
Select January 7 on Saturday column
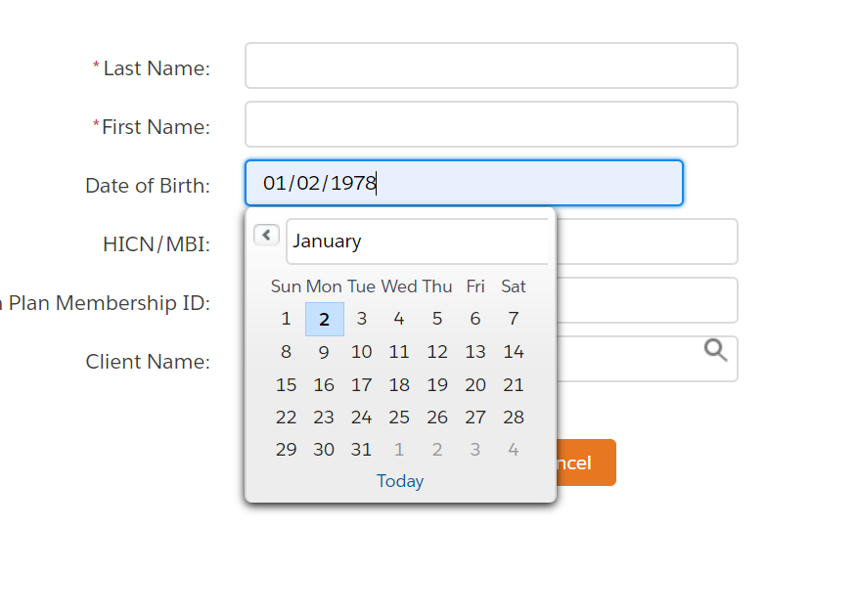[x=514, y=319]
